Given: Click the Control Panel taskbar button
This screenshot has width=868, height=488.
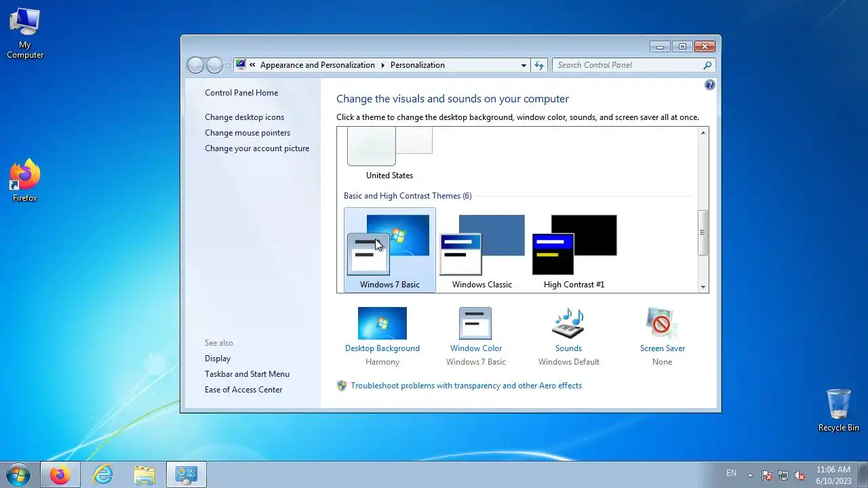Looking at the screenshot, I should (186, 474).
